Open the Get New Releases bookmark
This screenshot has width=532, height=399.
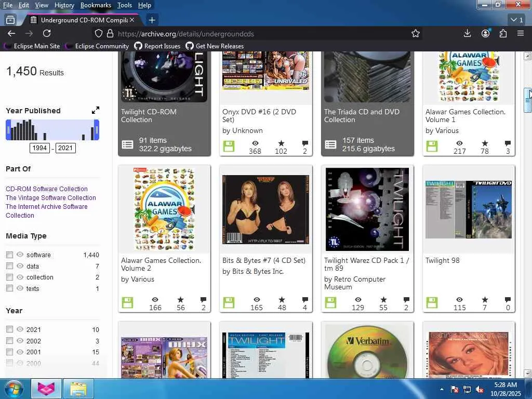215,46
